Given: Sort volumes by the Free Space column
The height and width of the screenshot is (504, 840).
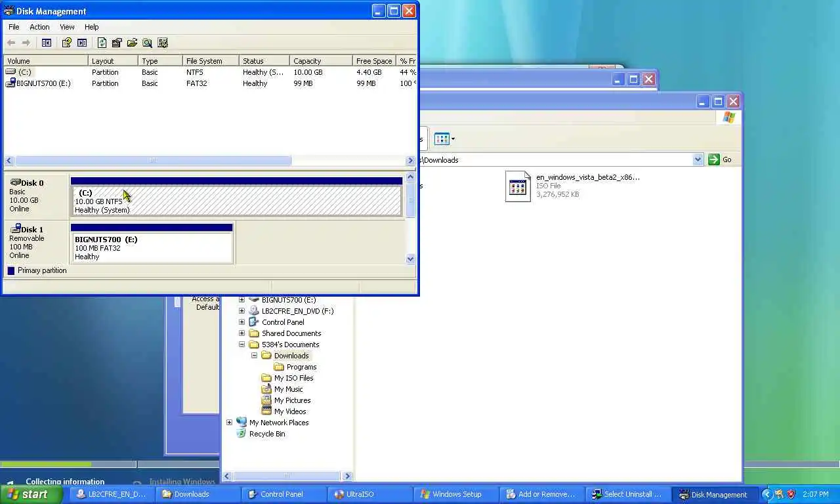Looking at the screenshot, I should tap(374, 61).
